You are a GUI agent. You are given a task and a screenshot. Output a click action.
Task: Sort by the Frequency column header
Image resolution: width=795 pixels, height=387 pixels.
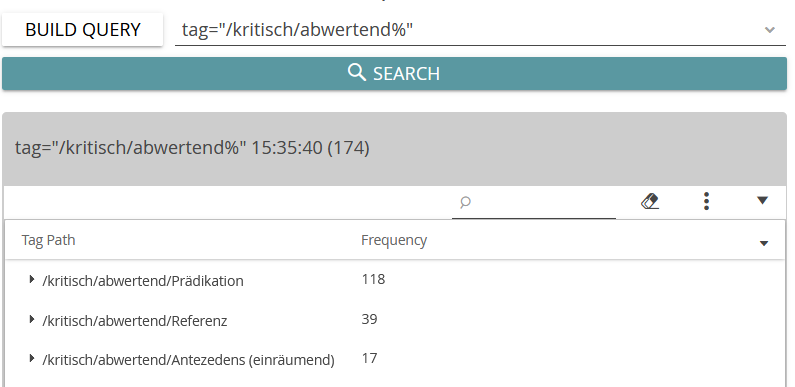pyautogui.click(x=394, y=240)
